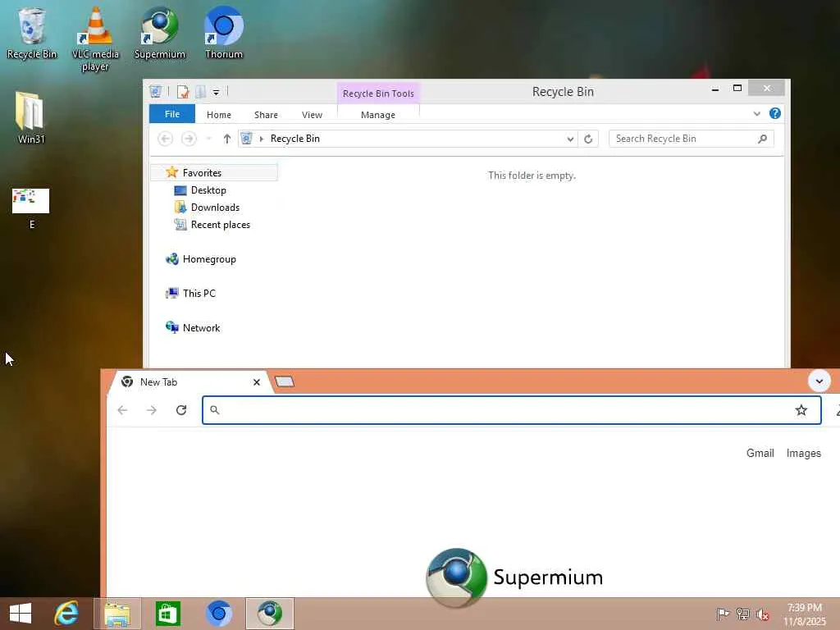The width and height of the screenshot is (840, 630).
Task: Switch to the Share ribbon tab
Action: pos(266,115)
